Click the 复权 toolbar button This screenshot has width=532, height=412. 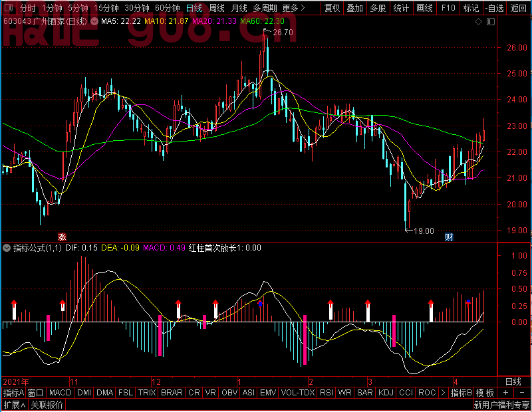[x=332, y=8]
